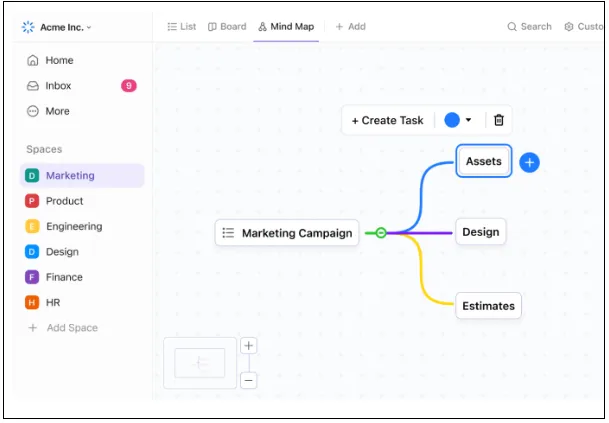Click the blue node color swatch
The image size is (609, 423).
(x=452, y=120)
